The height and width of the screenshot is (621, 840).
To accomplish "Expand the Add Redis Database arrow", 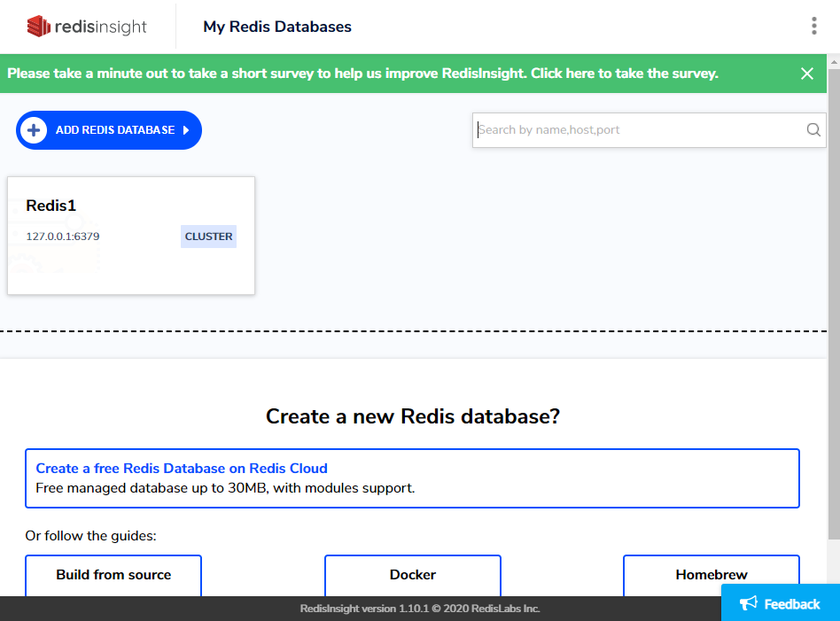I will pos(186,130).
